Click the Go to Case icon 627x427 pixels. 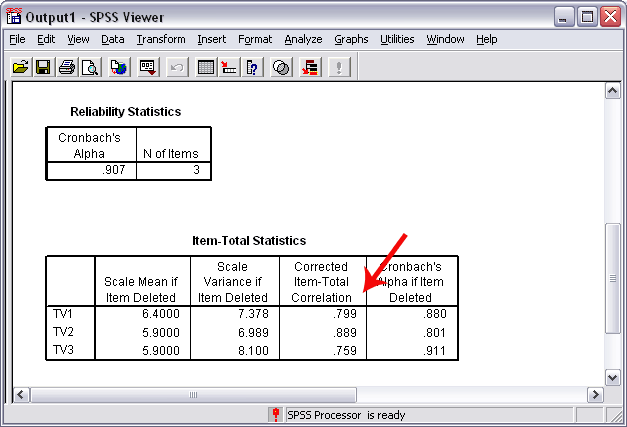[229, 67]
